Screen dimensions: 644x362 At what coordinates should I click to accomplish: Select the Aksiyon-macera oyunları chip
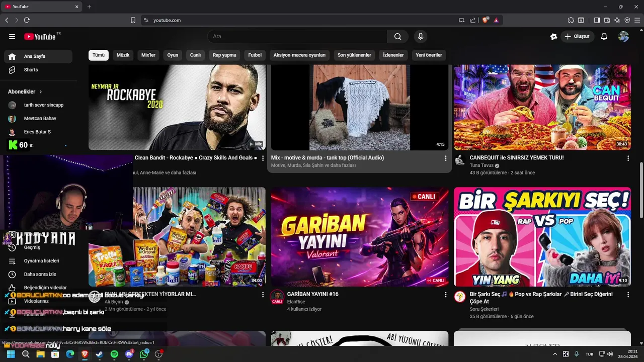[x=299, y=55]
